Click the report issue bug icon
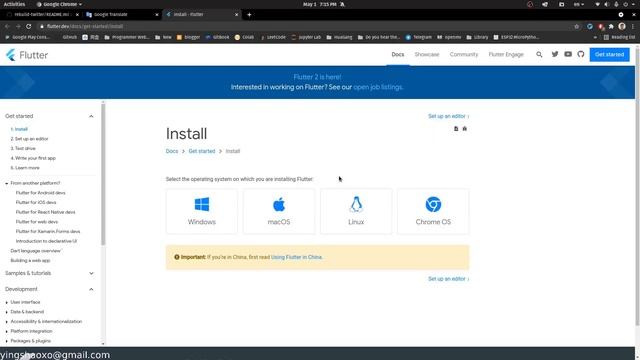 click(x=464, y=129)
